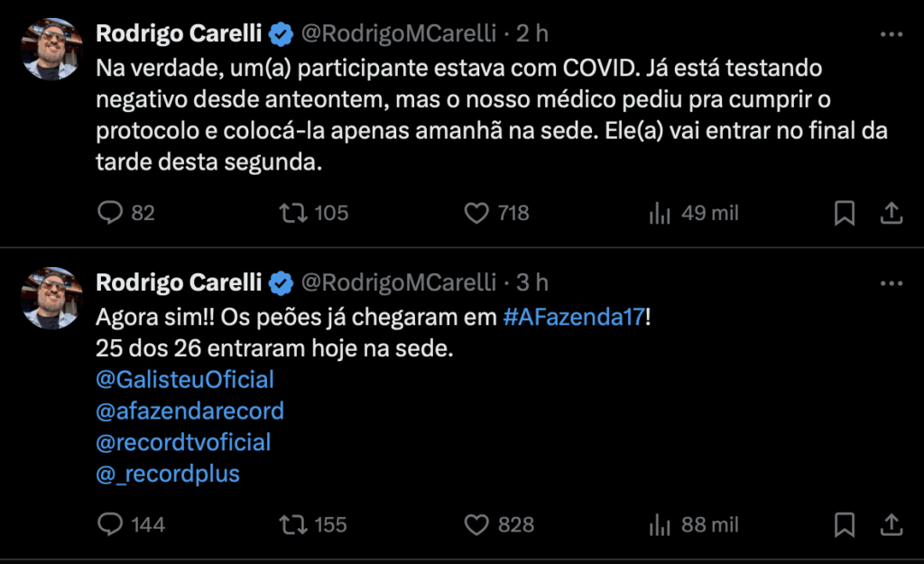Bookmark the first tweet

pyautogui.click(x=845, y=213)
